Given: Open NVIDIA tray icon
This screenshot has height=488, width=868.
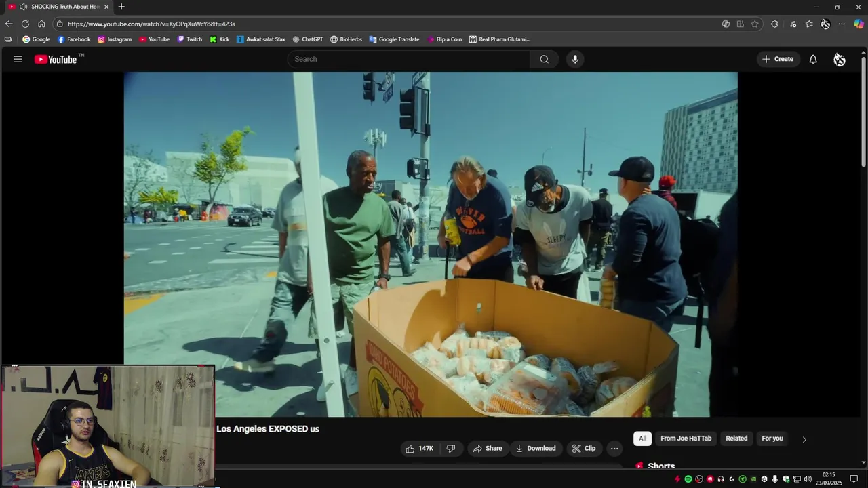Looking at the screenshot, I should click(753, 479).
